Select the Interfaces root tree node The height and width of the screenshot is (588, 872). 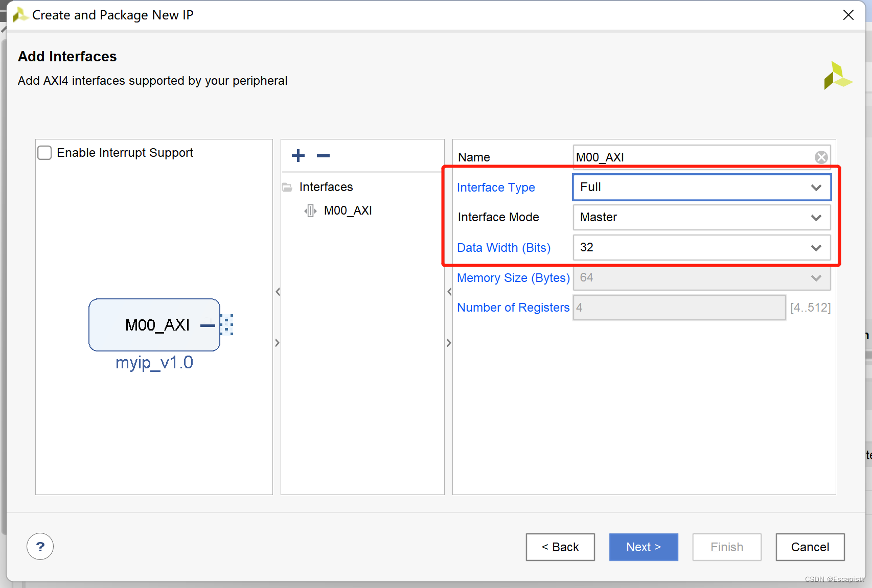tap(326, 187)
